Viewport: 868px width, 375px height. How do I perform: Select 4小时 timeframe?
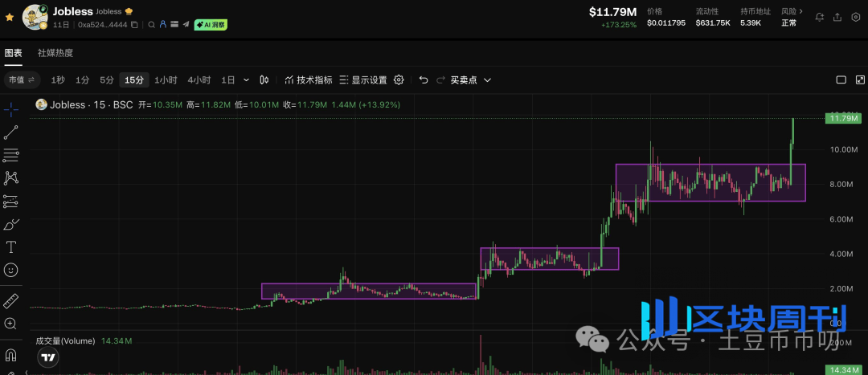[199, 80]
